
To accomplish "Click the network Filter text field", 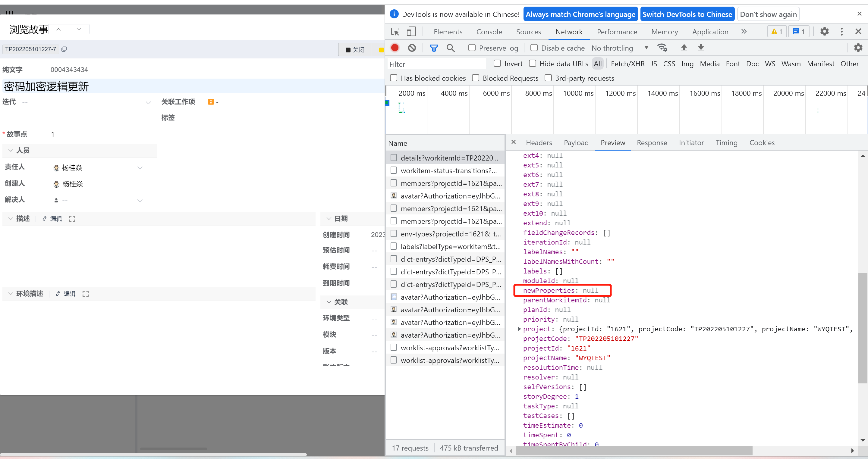I will click(435, 64).
